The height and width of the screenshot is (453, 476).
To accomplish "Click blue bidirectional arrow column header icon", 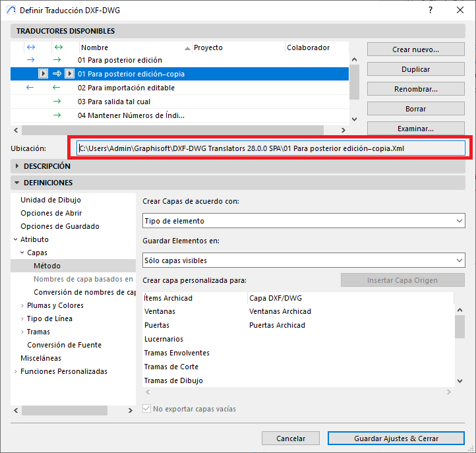I will 30,47.
